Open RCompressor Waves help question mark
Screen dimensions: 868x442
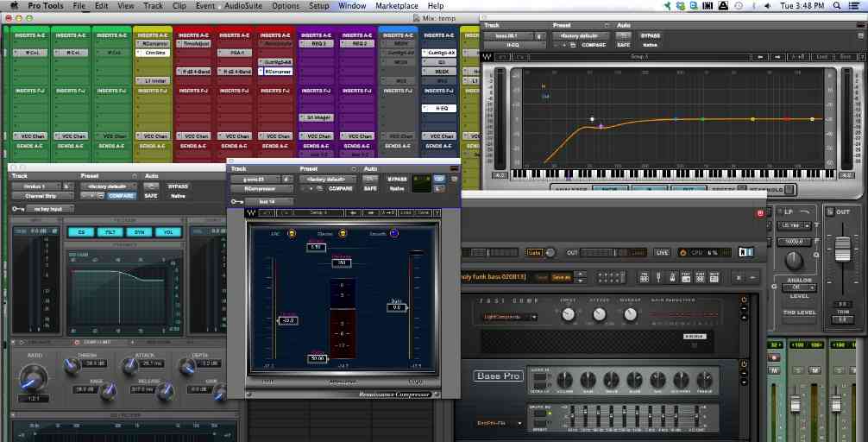pyautogui.click(x=437, y=212)
